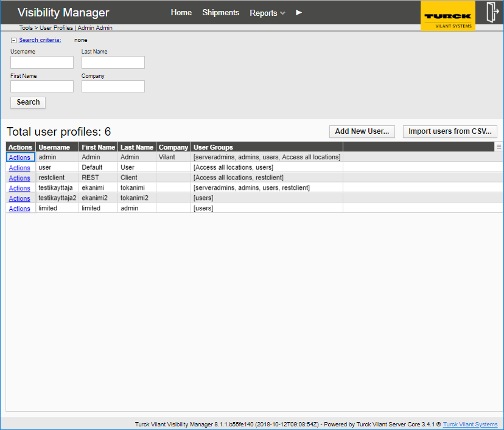This screenshot has height=430, width=504.
Task: Select the "[Access all locations, restclient]" cell
Action: pyautogui.click(x=267, y=178)
